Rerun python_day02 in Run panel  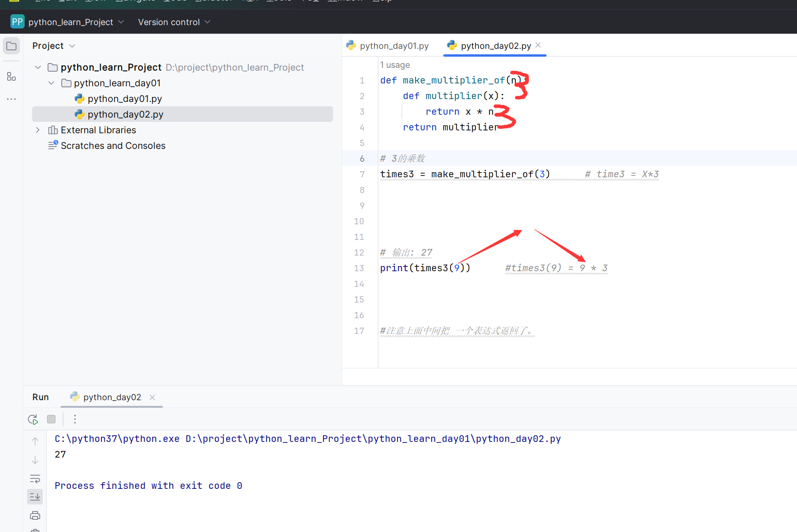33,419
